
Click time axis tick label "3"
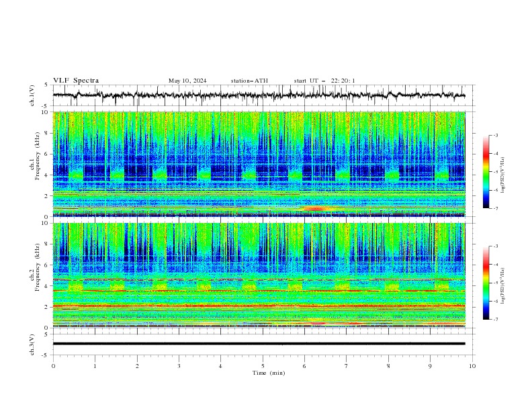click(179, 366)
